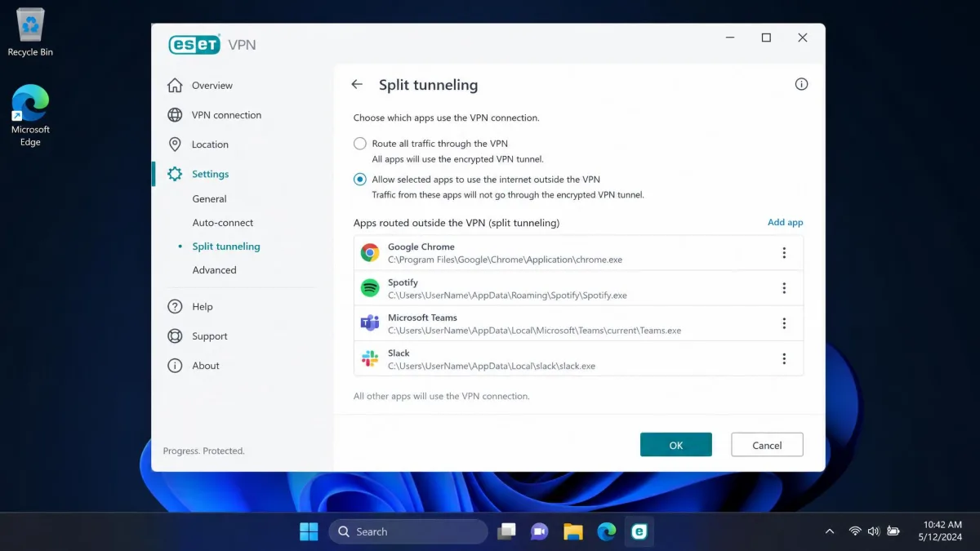Image resolution: width=980 pixels, height=551 pixels.
Task: Click the volume speaker tray icon
Action: click(x=874, y=531)
